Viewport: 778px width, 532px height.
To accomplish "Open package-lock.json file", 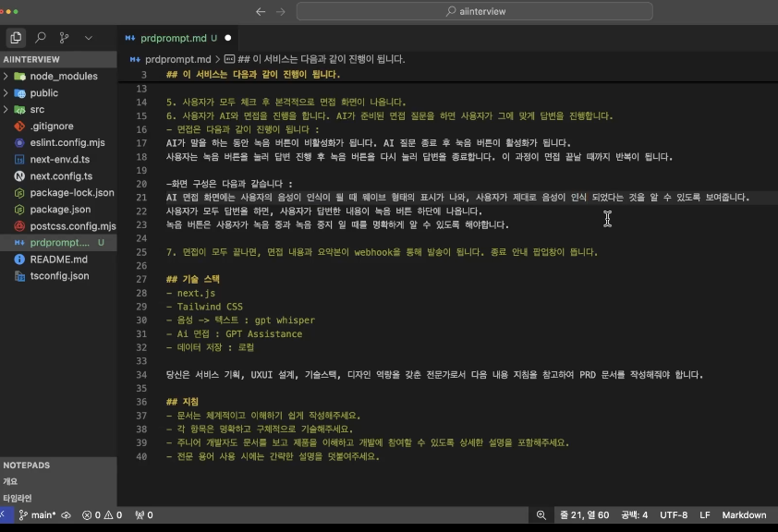I will coord(58,192).
